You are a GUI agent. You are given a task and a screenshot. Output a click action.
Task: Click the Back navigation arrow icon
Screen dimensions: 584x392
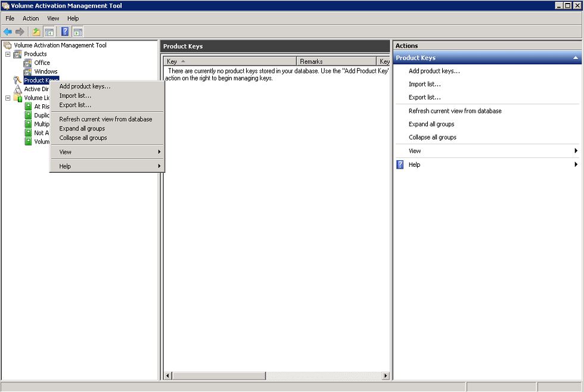8,31
